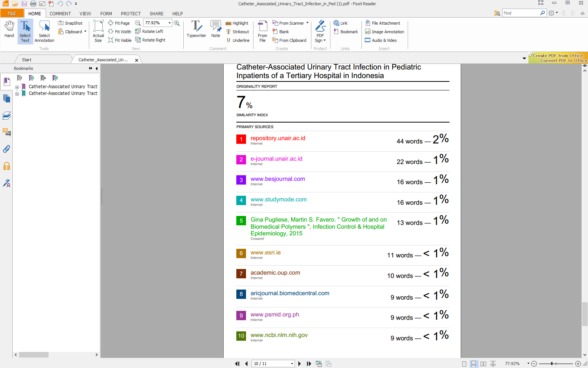Switch to the COMMENT ribbon tab
The image size is (588, 368).
click(60, 13)
